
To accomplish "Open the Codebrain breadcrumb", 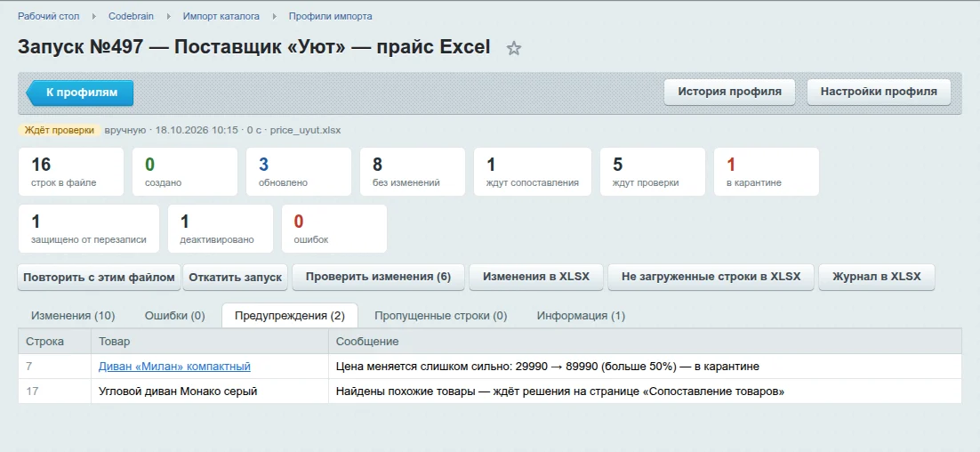I will [132, 16].
